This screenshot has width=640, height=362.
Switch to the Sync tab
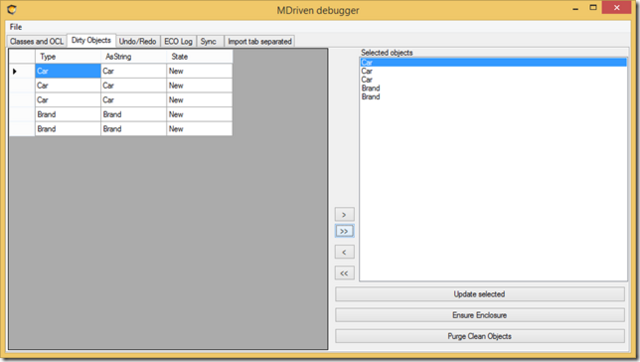pyautogui.click(x=209, y=41)
